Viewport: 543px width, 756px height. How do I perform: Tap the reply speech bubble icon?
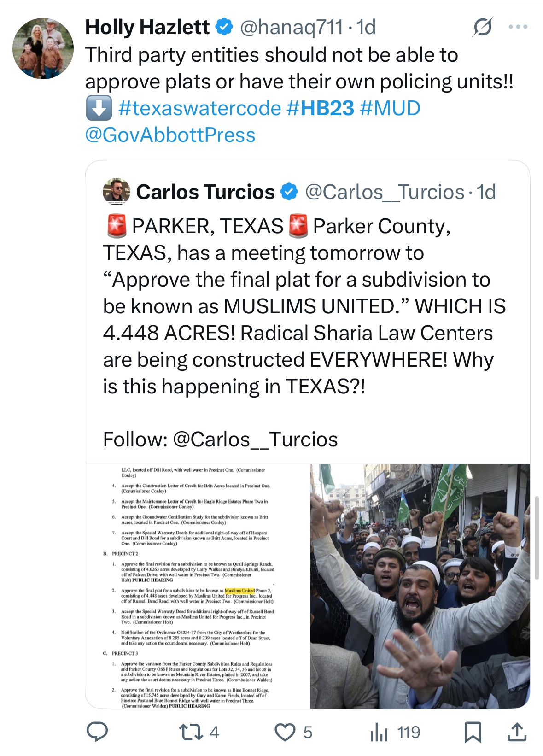coord(97,732)
